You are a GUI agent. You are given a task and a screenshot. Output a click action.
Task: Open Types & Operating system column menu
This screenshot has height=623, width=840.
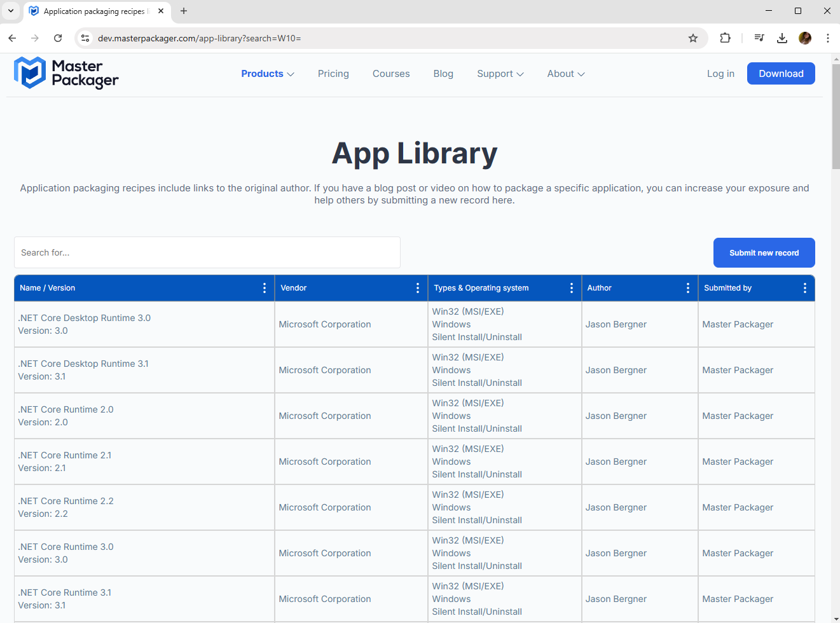click(x=572, y=288)
